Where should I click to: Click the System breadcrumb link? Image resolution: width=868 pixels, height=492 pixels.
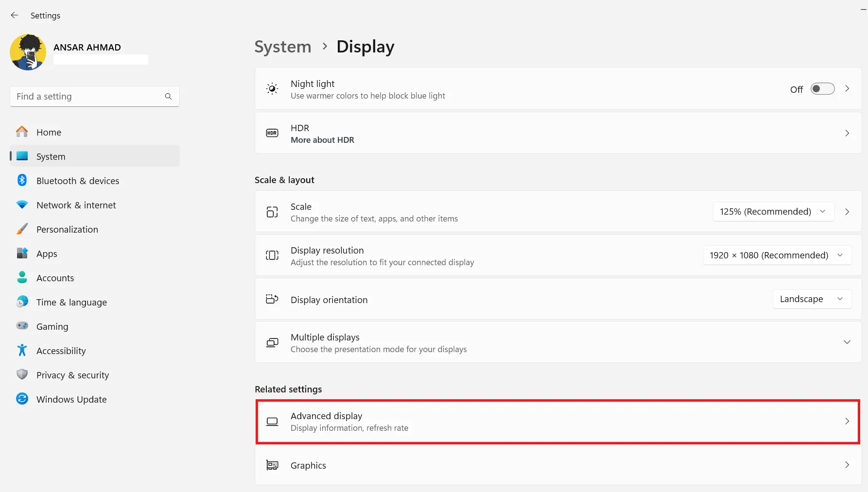(283, 47)
